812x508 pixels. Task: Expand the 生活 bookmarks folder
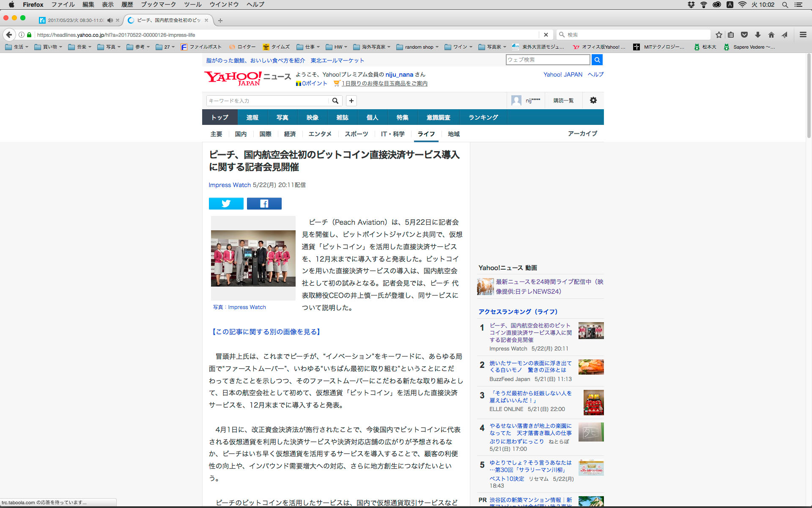click(x=17, y=47)
